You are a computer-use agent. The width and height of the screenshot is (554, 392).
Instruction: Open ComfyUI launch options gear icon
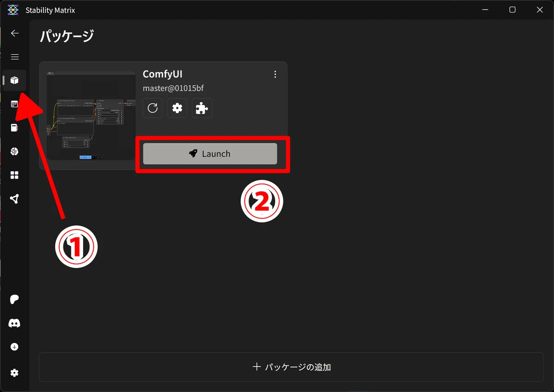[x=177, y=108]
